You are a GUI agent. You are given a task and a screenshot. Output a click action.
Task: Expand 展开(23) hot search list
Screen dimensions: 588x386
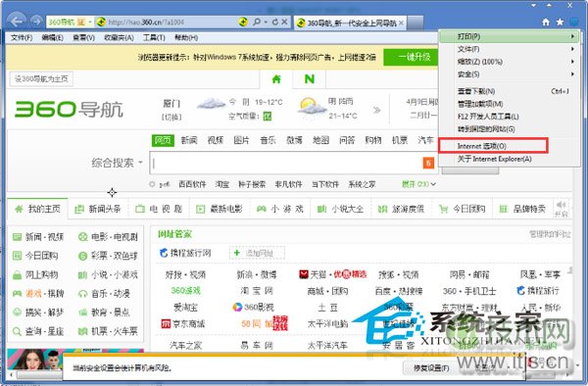tap(418, 184)
